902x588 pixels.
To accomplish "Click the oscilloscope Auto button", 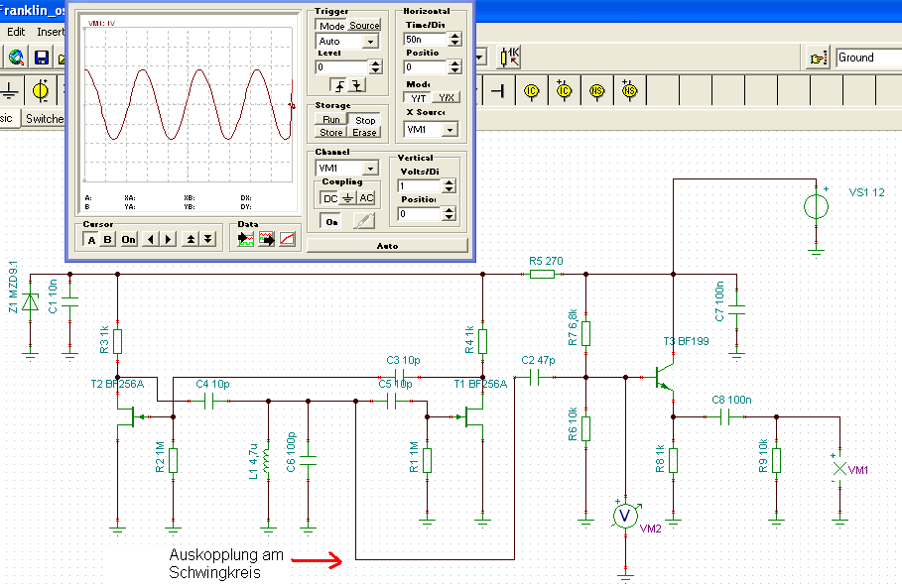I will coord(387,246).
